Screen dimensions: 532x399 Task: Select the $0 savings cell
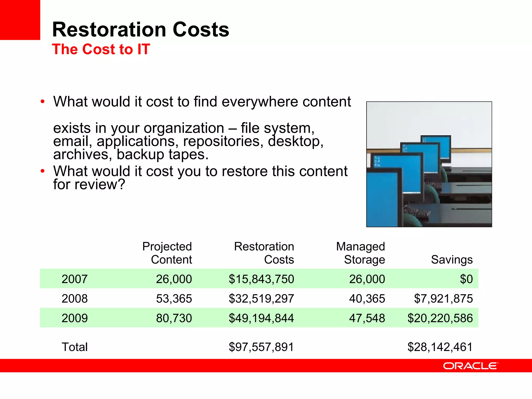[466, 279]
